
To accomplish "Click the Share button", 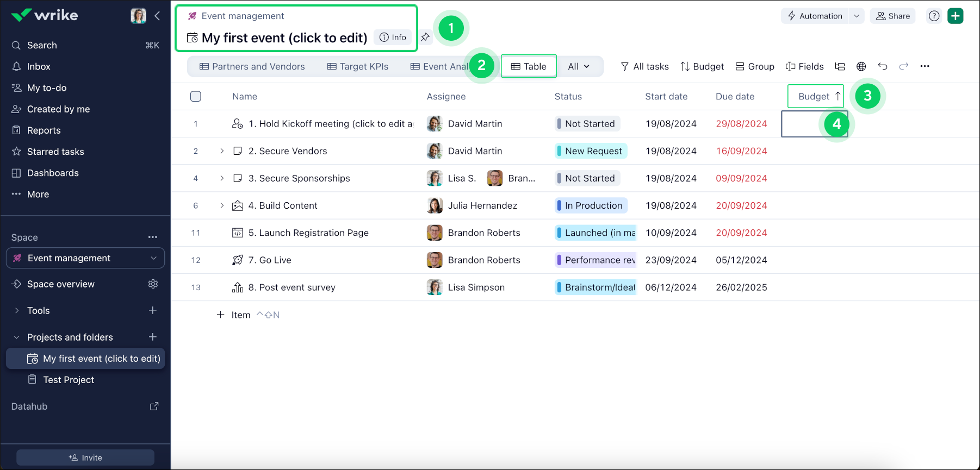I will coord(893,16).
